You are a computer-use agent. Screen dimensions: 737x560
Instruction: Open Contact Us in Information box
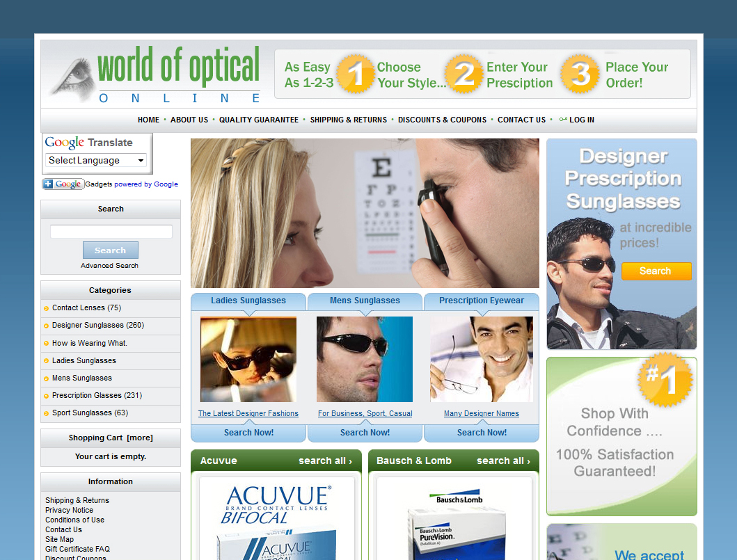click(x=63, y=529)
